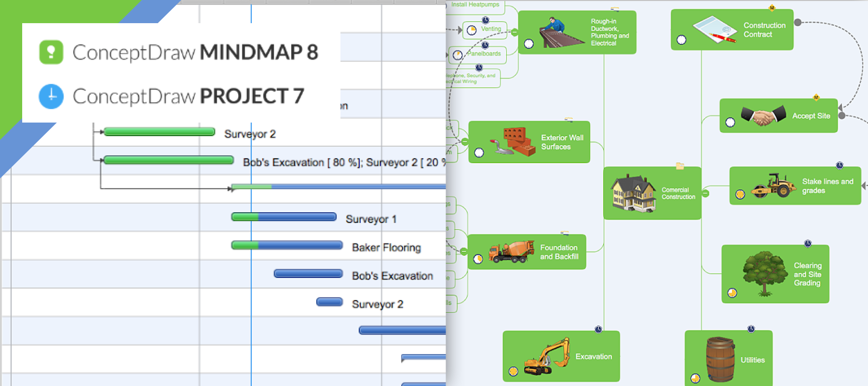The image size is (868, 386).
Task: Collapse the Comercial Construction right branch handle
Action: [x=705, y=193]
